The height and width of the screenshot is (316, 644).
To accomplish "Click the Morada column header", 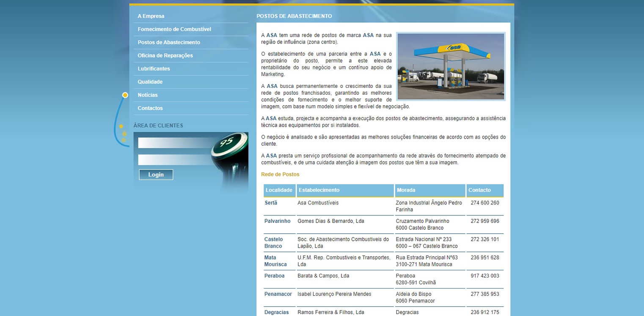I will [x=430, y=191].
